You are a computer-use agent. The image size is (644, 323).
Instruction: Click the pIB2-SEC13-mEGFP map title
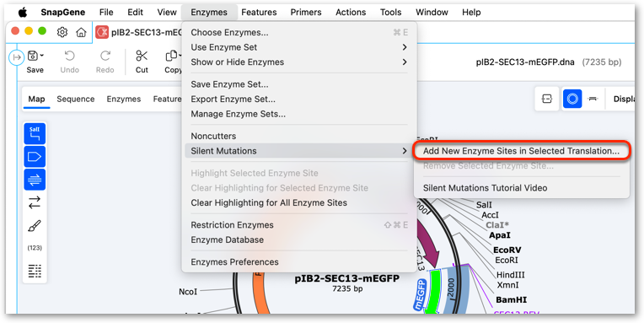tap(347, 278)
